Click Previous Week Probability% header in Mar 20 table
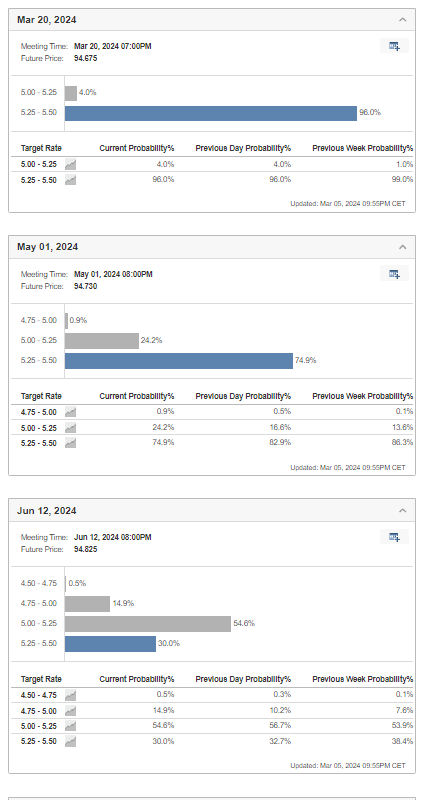The image size is (425, 800). (x=363, y=148)
